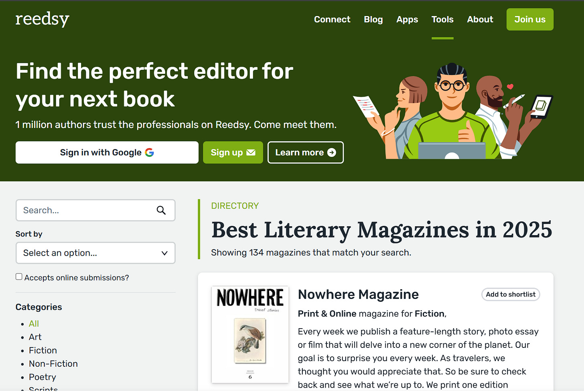Filter by Poetry category

(x=43, y=377)
